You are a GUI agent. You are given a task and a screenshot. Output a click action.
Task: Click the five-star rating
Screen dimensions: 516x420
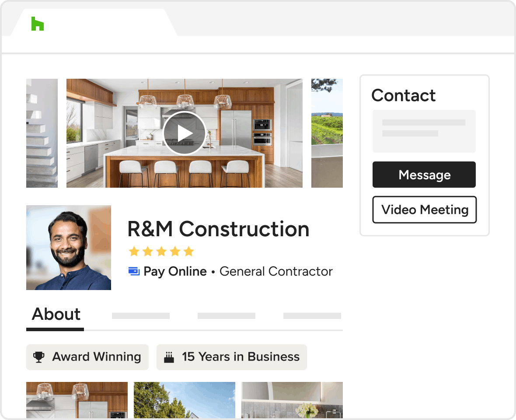click(161, 252)
